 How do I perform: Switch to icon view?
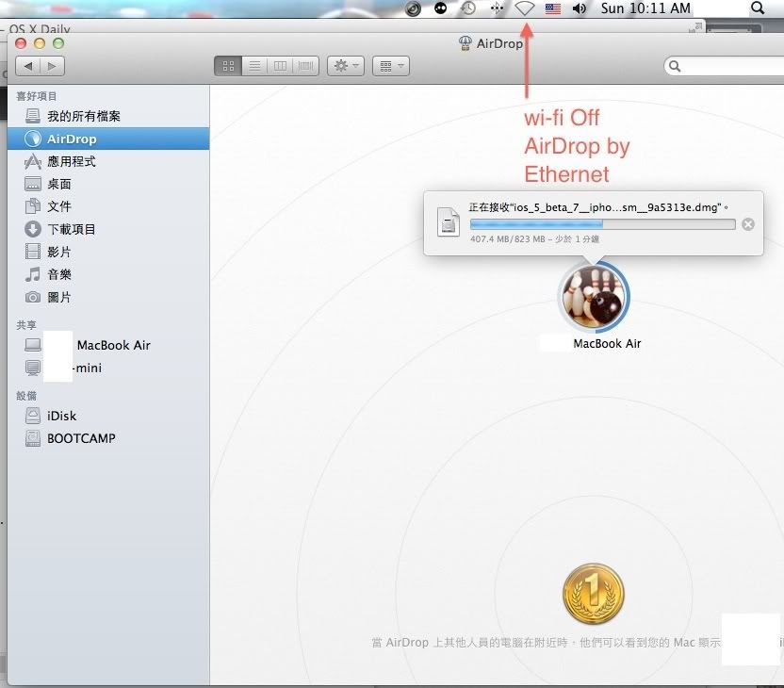pos(228,66)
